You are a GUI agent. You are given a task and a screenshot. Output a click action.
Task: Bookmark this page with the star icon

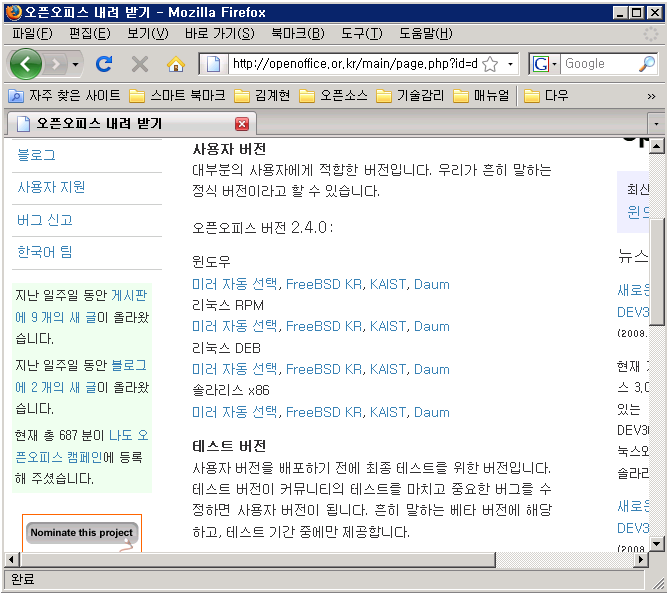[x=490, y=64]
